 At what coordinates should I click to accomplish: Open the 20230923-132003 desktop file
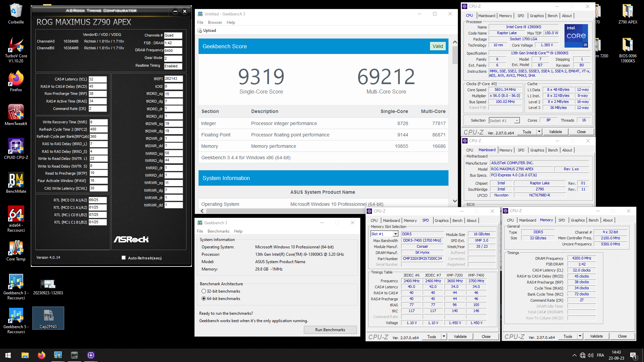pos(48,287)
